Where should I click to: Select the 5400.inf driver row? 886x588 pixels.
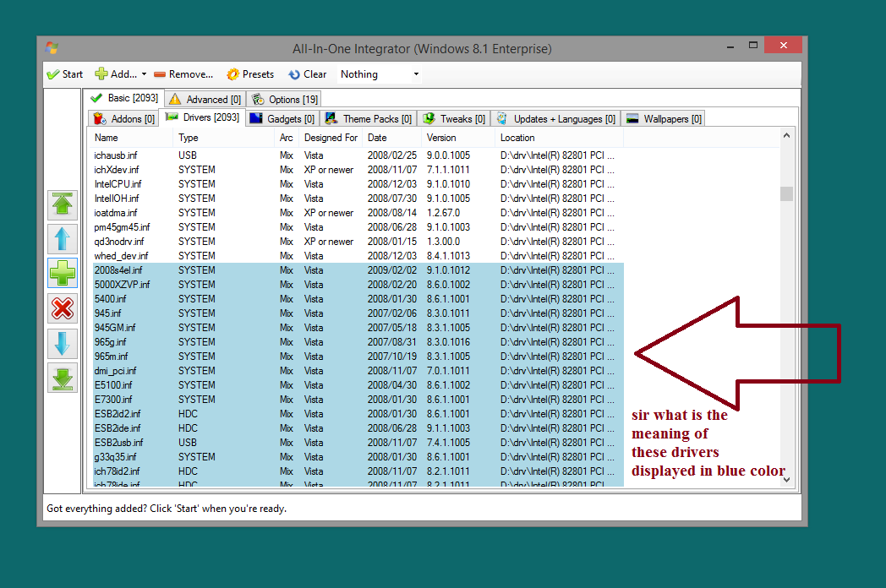point(358,299)
